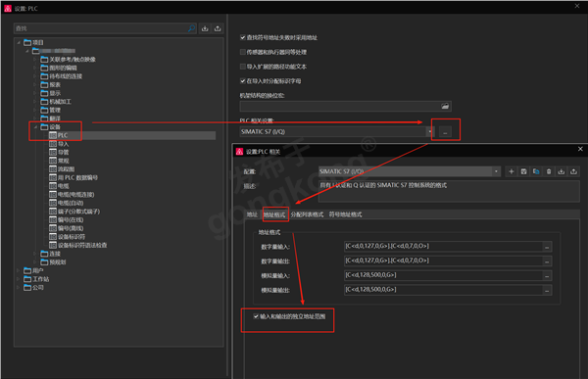Open PLC-specific settings with the ... button
588x379 pixels.
pos(445,132)
